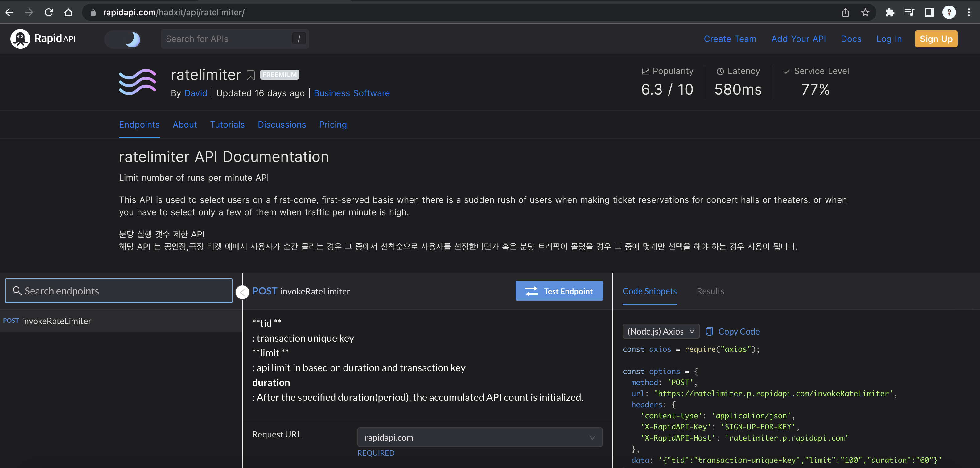Open the browser extensions puzzle icon
Viewport: 980px width, 468px height.
coord(889,13)
